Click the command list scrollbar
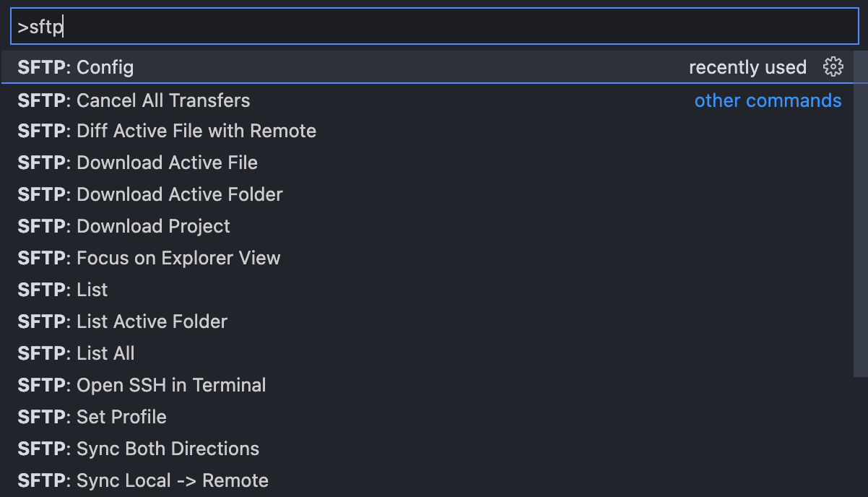 (860, 214)
